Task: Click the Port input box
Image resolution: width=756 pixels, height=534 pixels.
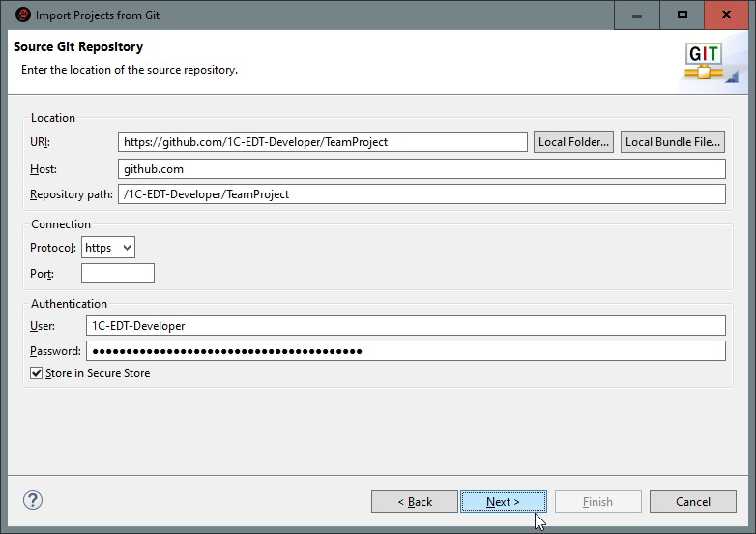Action: point(117,274)
